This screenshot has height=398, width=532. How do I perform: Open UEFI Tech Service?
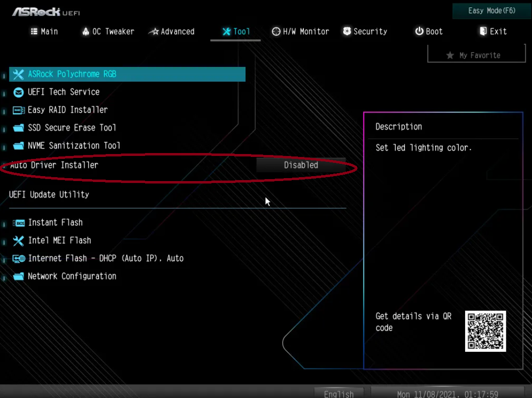tap(63, 92)
